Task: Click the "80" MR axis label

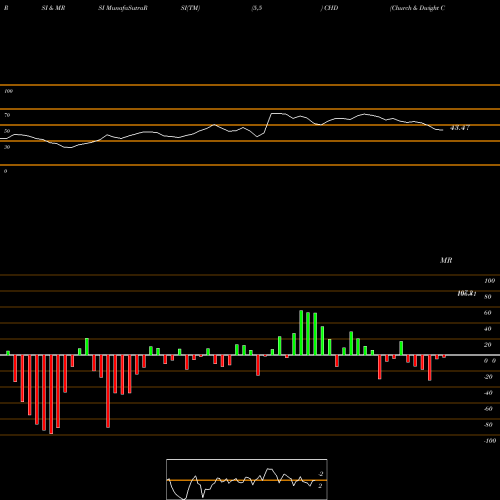Action: [488, 297]
